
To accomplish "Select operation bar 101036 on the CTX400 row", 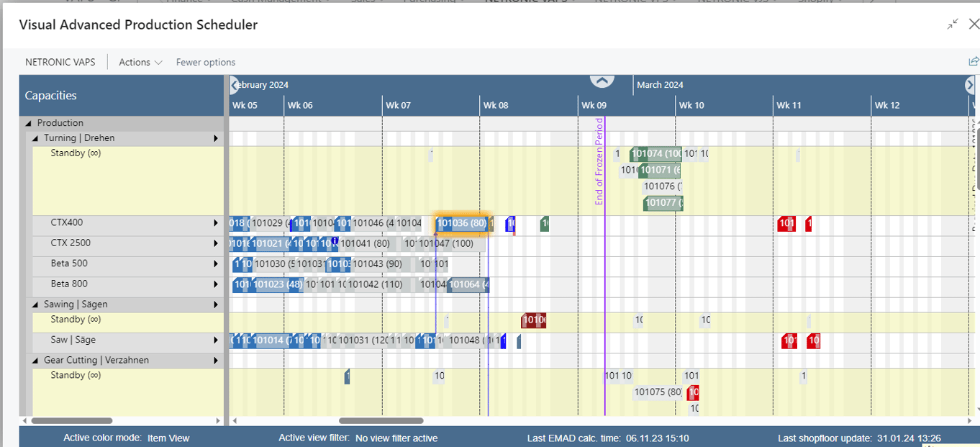I will (x=460, y=223).
